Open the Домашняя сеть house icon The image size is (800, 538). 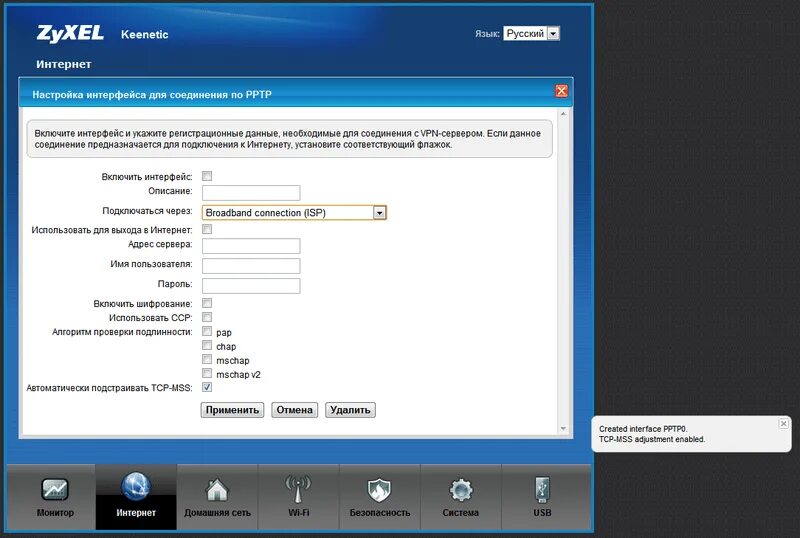[x=217, y=490]
